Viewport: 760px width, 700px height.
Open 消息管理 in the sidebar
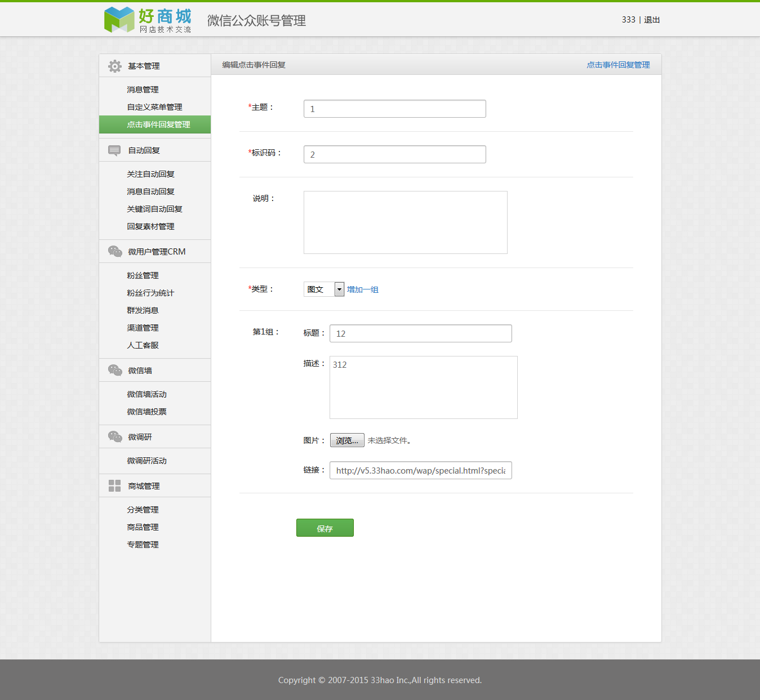(x=143, y=90)
